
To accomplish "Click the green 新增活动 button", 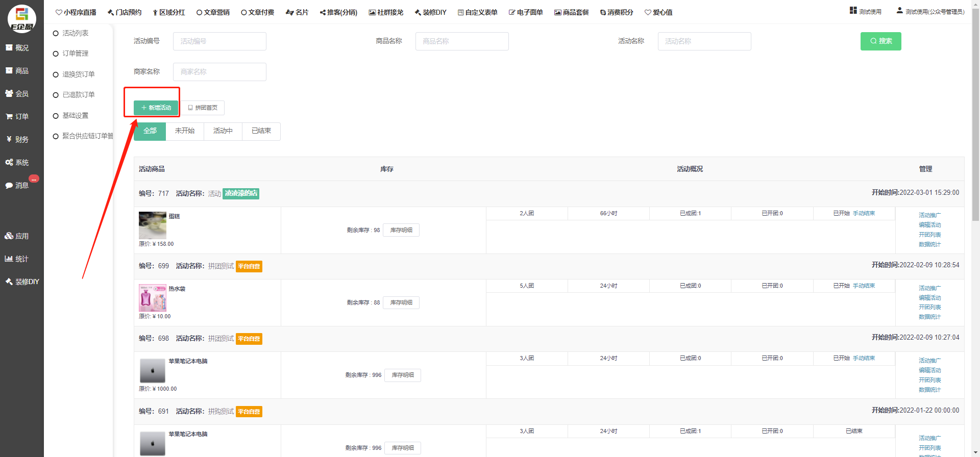I will [x=156, y=108].
